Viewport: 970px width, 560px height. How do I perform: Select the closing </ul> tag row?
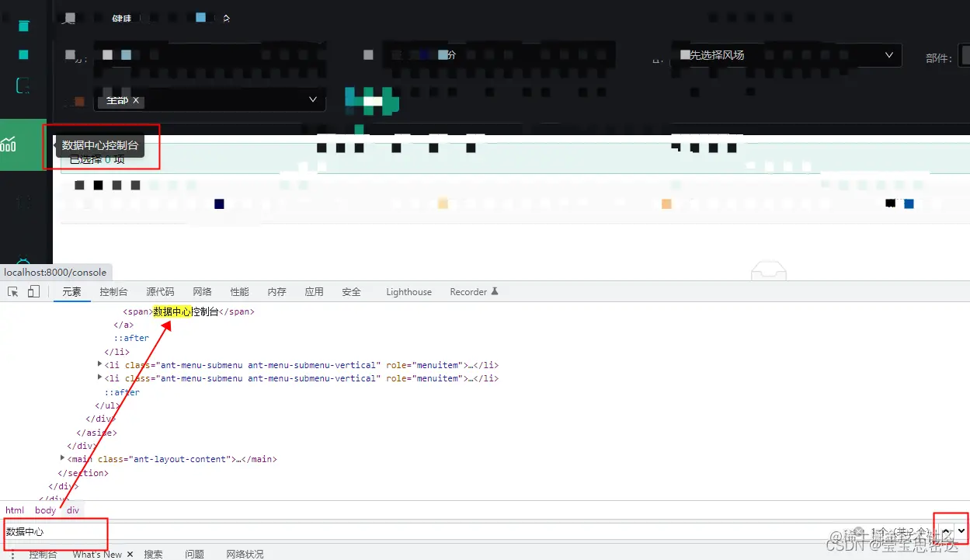point(107,405)
